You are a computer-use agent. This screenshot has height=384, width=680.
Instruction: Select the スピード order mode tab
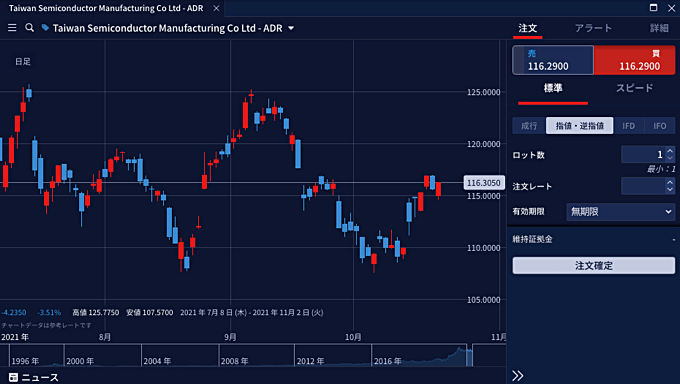[x=634, y=89]
